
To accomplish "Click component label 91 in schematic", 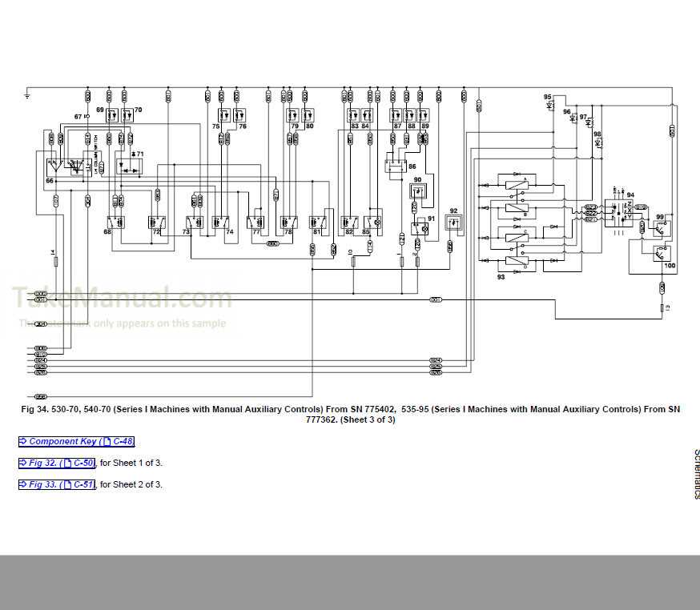I will pyautogui.click(x=431, y=219).
